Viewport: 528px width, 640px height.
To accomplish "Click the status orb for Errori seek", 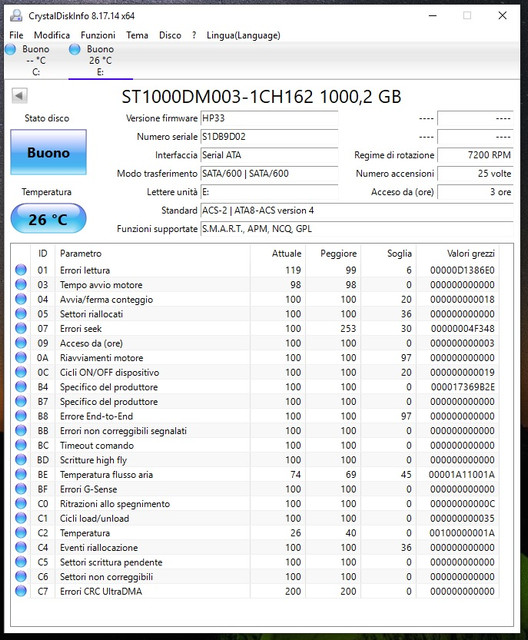I will click(21, 328).
